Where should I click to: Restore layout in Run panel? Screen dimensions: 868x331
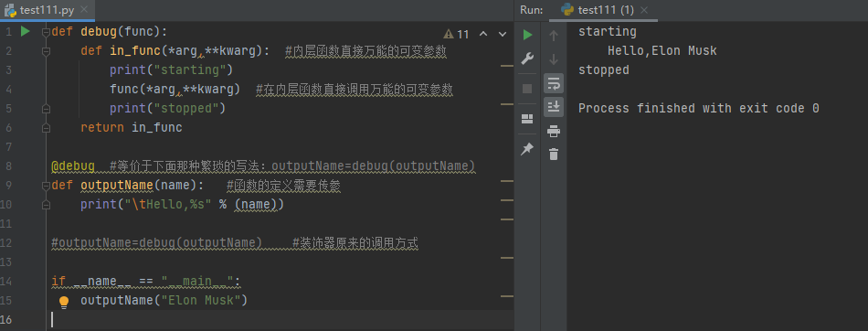(x=527, y=119)
